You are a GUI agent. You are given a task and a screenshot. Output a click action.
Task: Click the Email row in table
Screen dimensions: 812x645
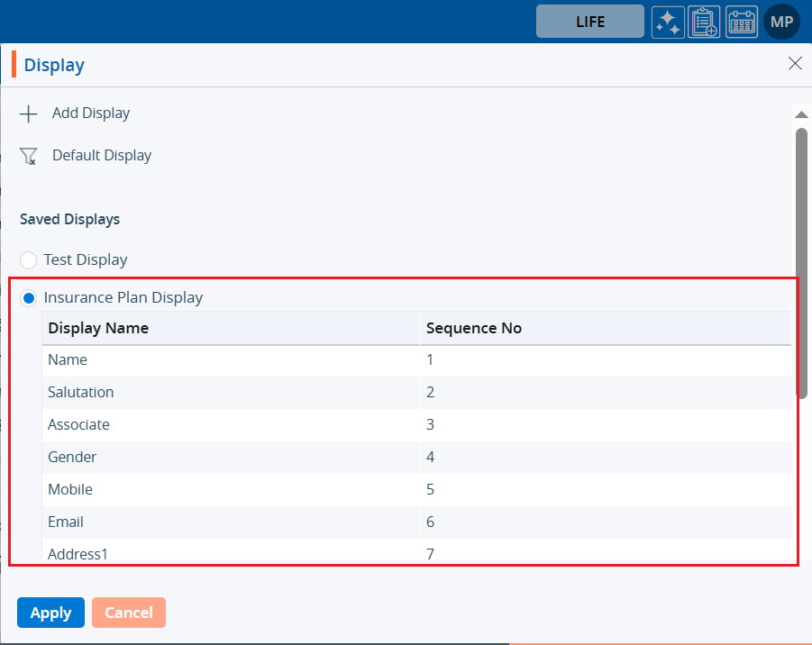66,522
